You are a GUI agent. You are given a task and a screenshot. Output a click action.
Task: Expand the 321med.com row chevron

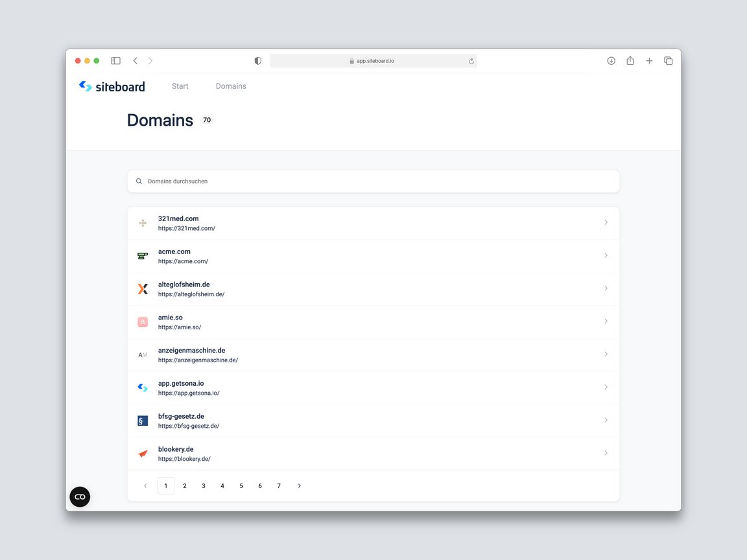pos(606,222)
